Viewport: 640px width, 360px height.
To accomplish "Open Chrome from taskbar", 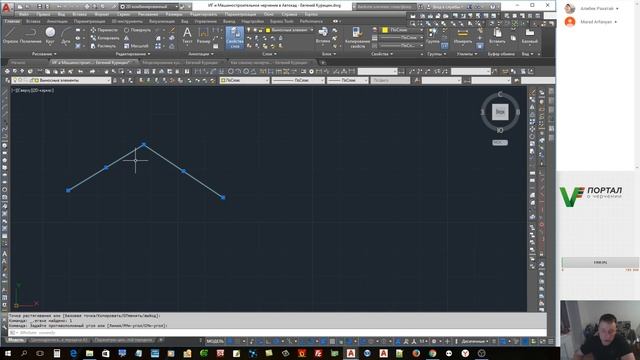I will coord(432,353).
